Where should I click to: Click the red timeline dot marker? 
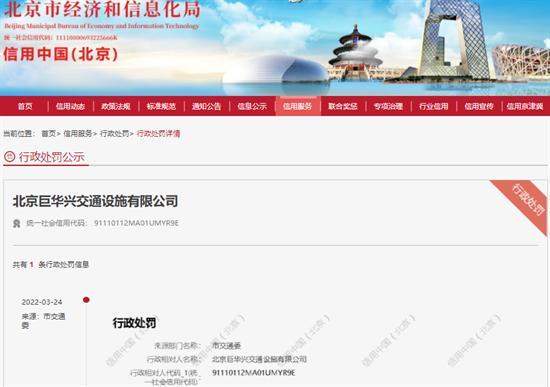(x=86, y=300)
